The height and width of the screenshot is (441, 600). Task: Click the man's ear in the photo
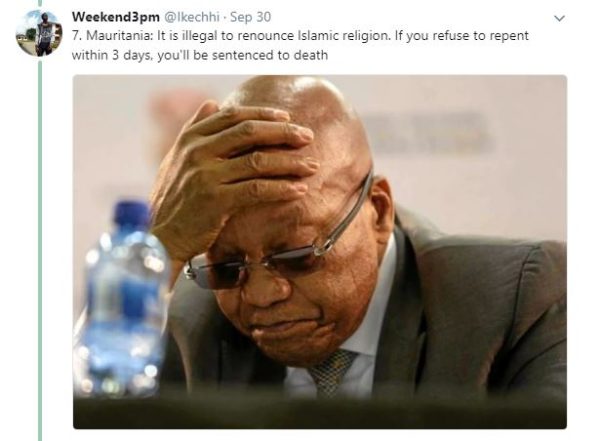pos(382,209)
